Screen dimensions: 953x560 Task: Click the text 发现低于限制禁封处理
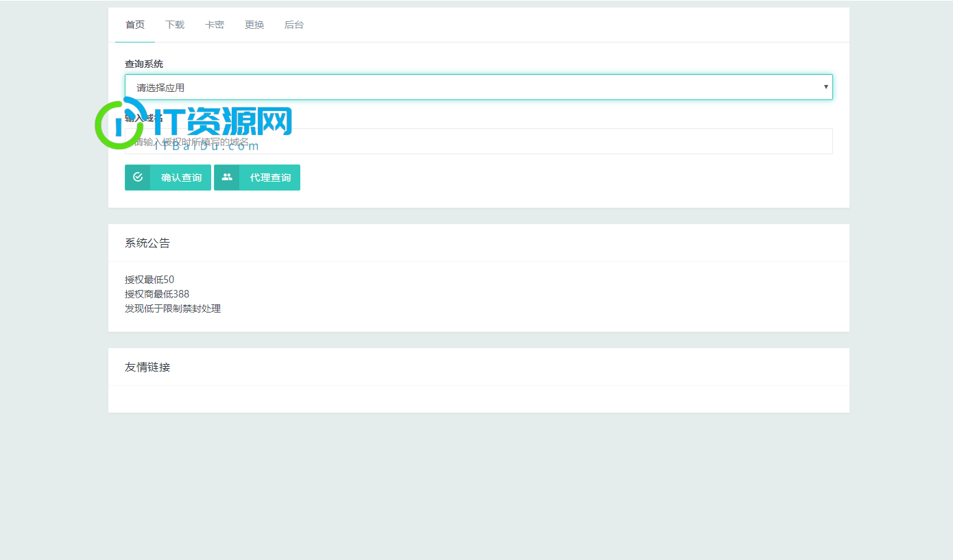click(x=173, y=308)
